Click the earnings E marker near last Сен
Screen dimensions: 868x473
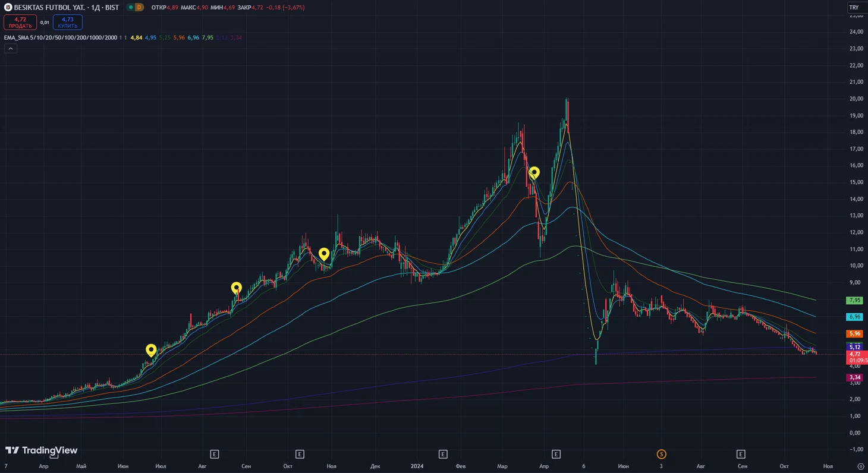[x=741, y=454]
